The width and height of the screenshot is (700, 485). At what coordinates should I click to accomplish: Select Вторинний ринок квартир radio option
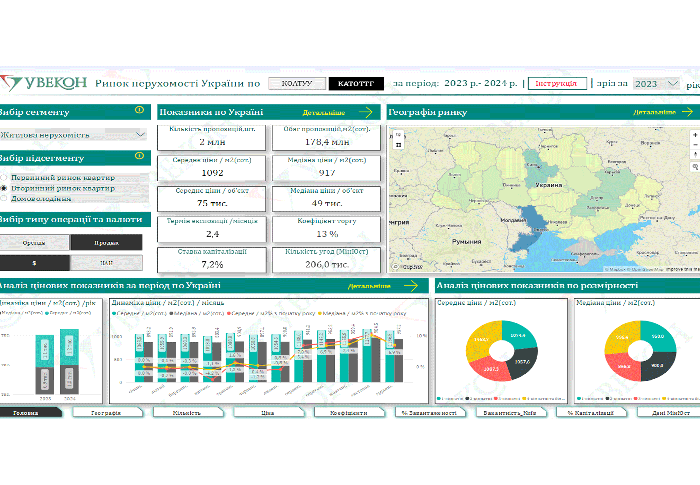[x=4, y=188]
